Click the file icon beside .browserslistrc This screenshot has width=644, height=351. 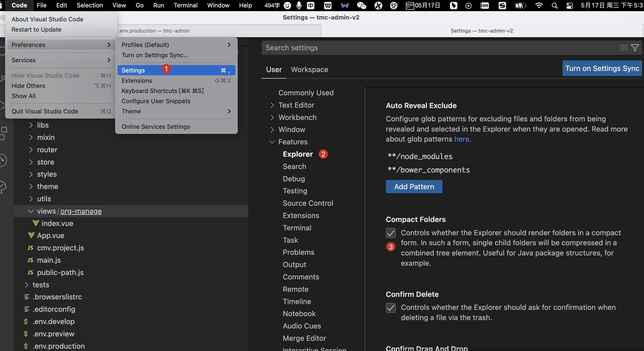pos(27,297)
